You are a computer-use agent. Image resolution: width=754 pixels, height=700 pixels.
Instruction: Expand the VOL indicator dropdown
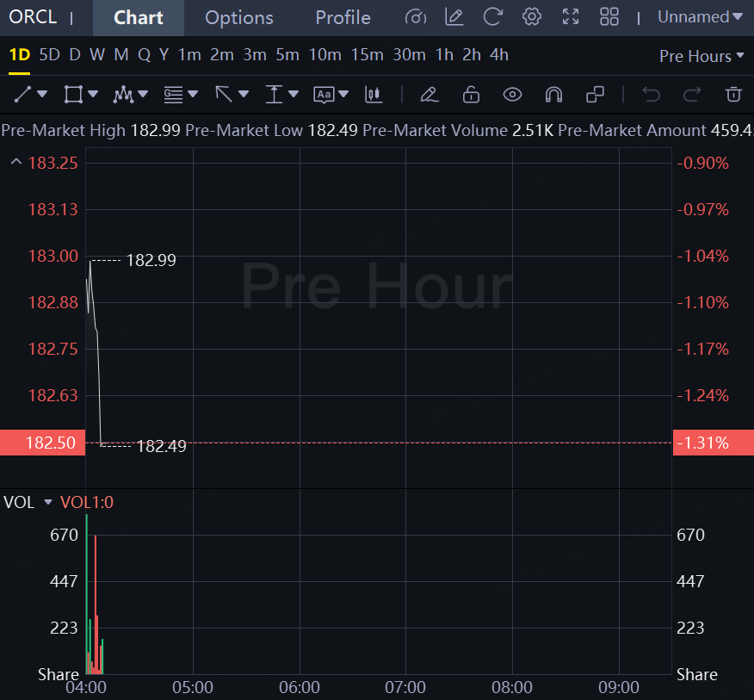48,502
